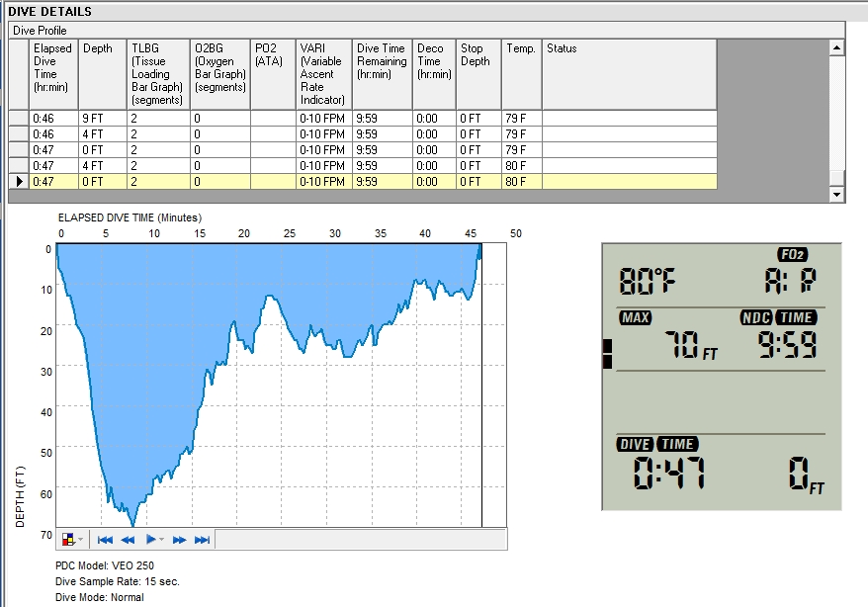Click the 0-10 FPM cell in the 9 FT row
Image resolution: width=868 pixels, height=607 pixels.
(x=324, y=118)
